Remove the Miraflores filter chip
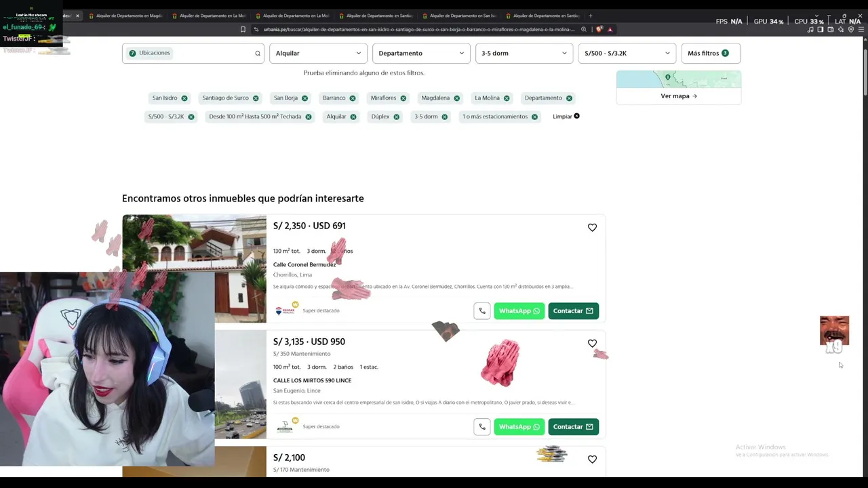Screen dimensions: 868x488 (x=403, y=98)
